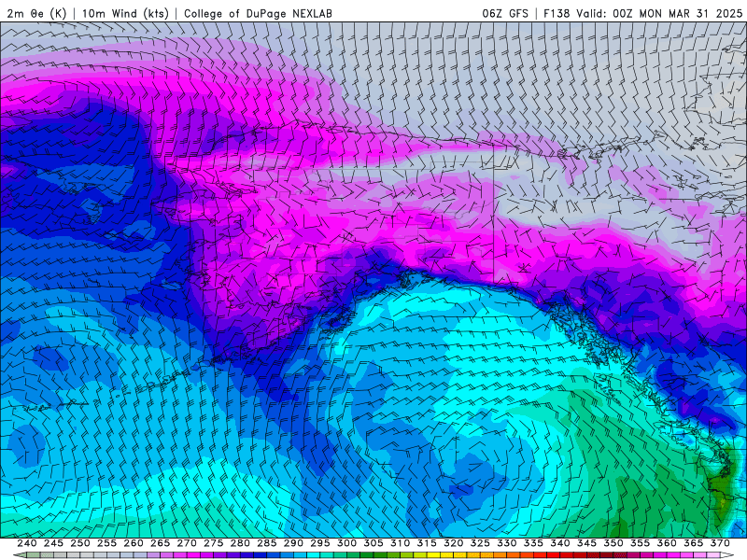Click the left arrow tip of the color bar

[x=19, y=554]
